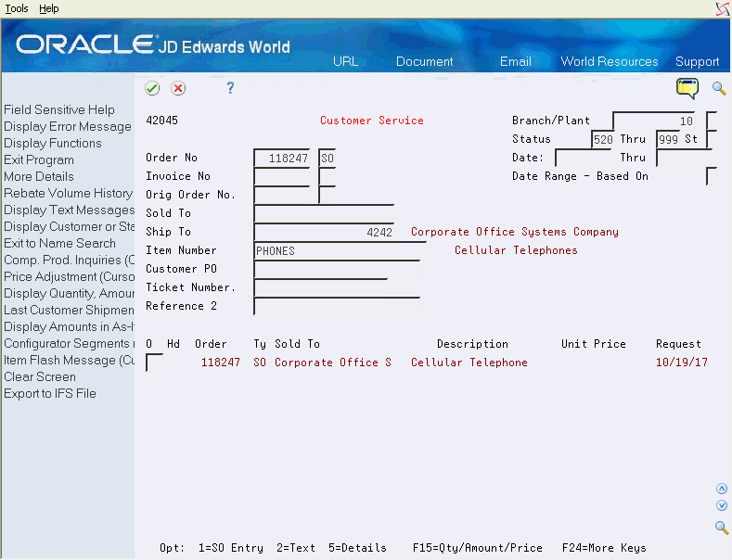The height and width of the screenshot is (560, 732).
Task: Click the order type field containing SO
Action: pos(327,159)
